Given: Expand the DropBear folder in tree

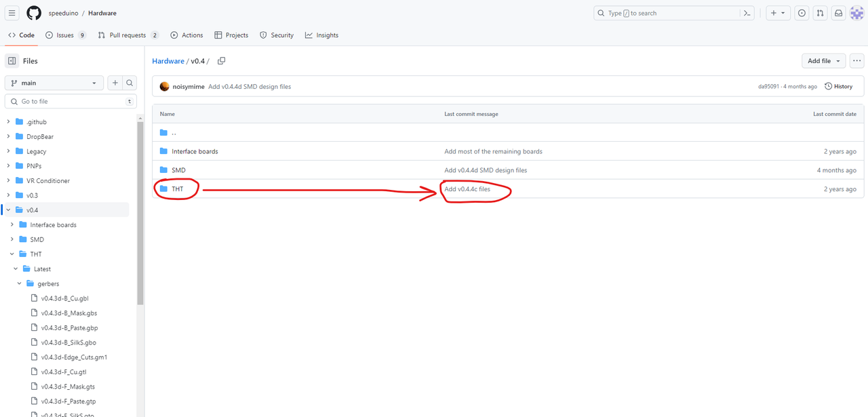Looking at the screenshot, I should pyautogui.click(x=8, y=137).
